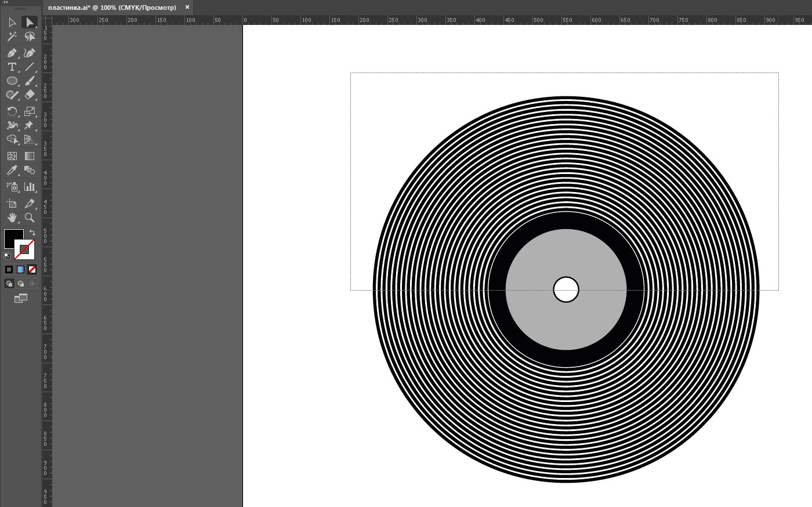Pick the Eraser tool
This screenshot has width=812, height=507.
[30, 95]
